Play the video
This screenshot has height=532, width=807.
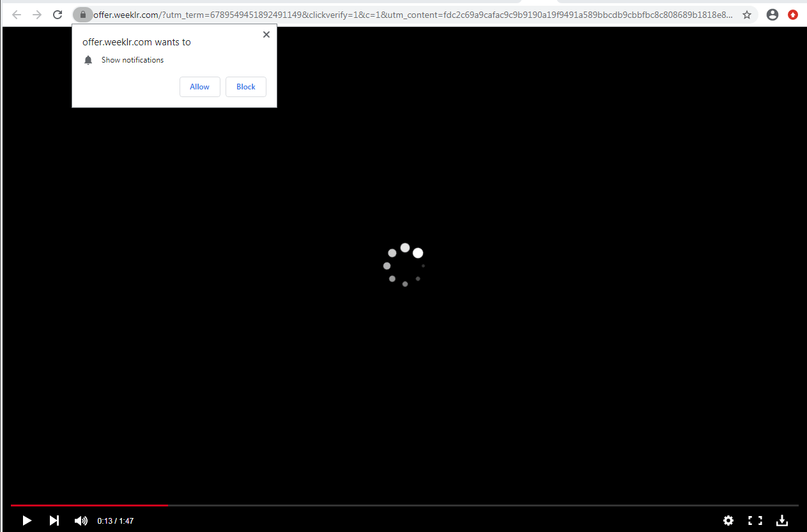coord(27,521)
